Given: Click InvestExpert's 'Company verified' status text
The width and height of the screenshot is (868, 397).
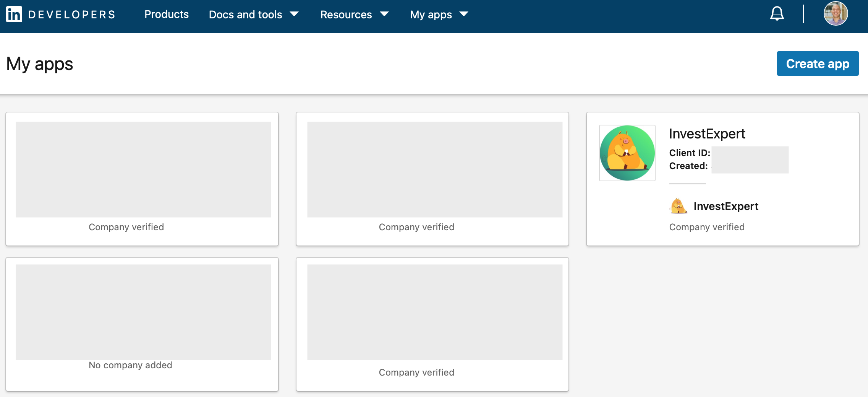Looking at the screenshot, I should (707, 227).
